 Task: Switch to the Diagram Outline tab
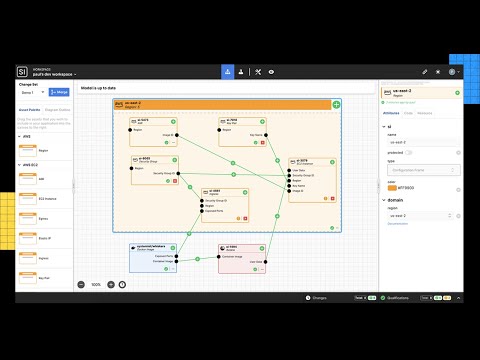click(57, 110)
